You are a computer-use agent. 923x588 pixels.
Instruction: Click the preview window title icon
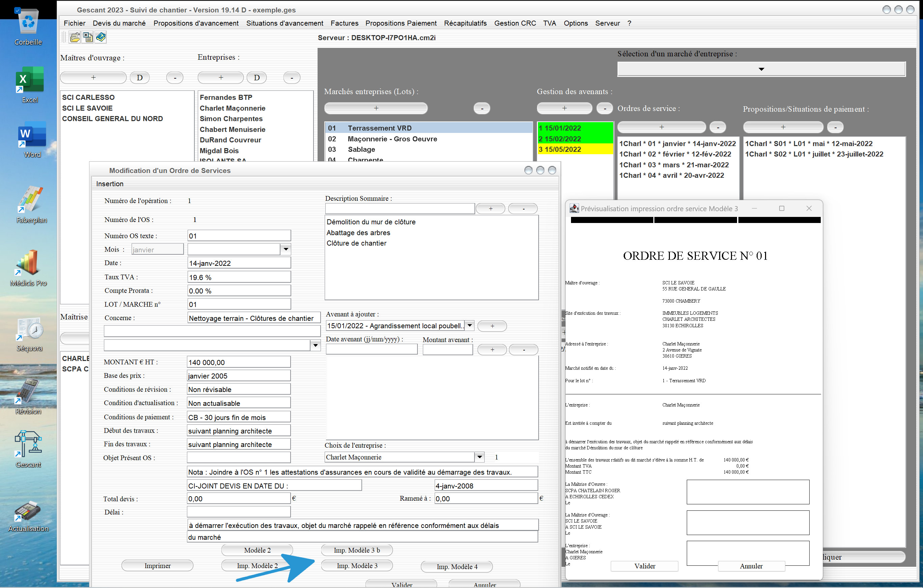click(x=574, y=208)
